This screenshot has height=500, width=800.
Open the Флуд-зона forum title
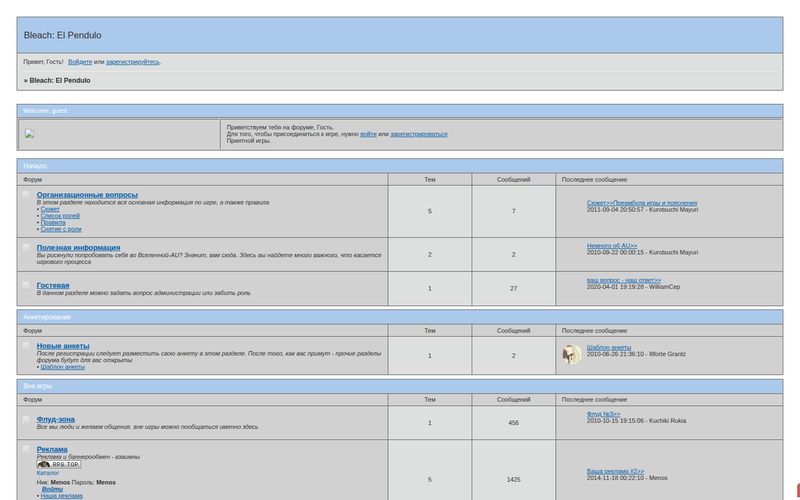[x=56, y=419]
